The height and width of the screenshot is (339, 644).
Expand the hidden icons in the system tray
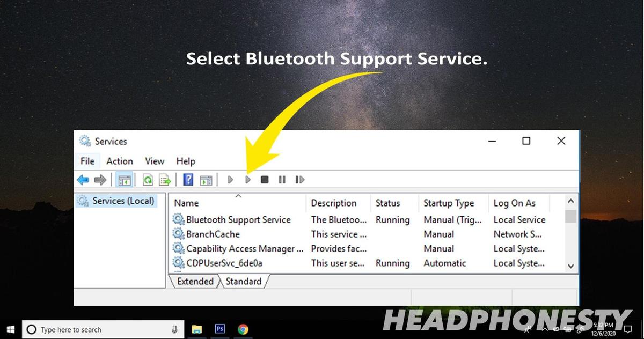click(545, 329)
